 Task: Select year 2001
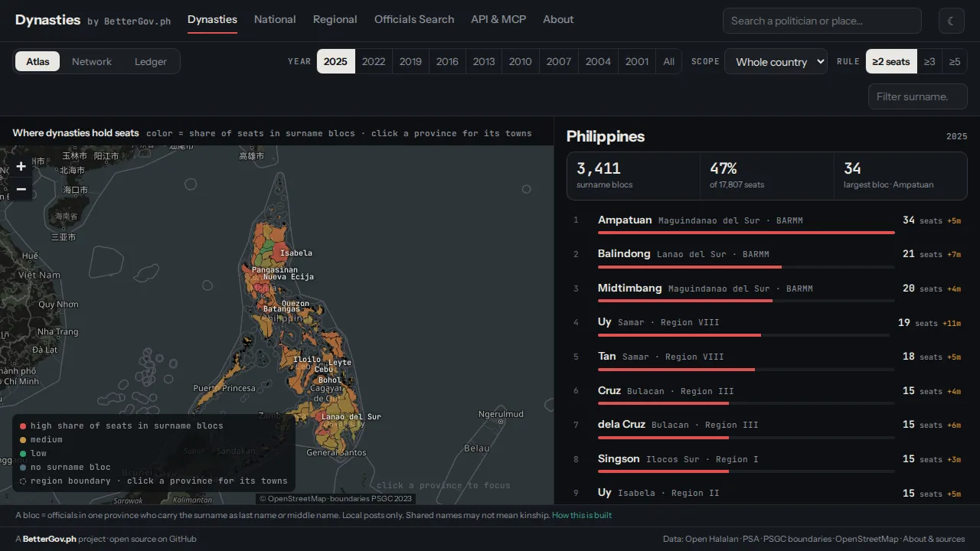637,61
